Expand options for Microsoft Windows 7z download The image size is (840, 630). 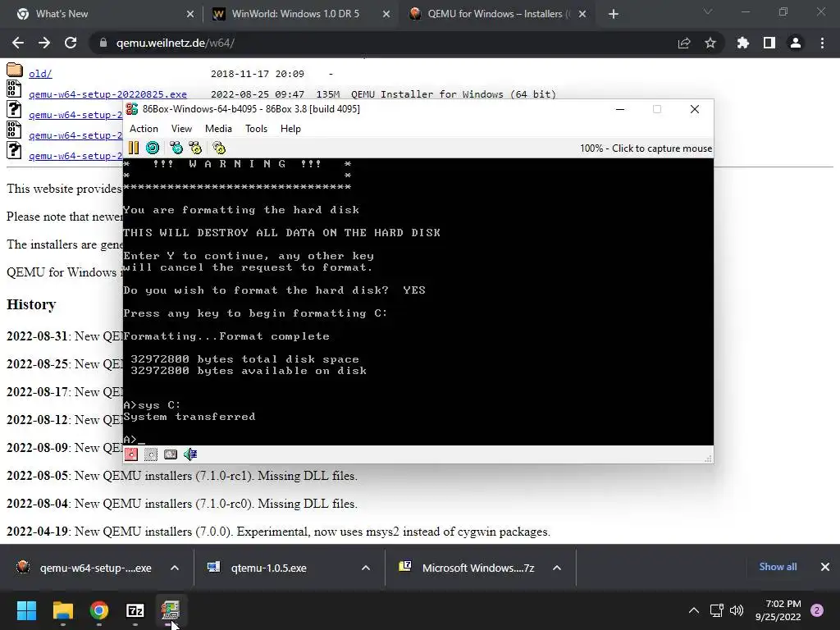(x=557, y=568)
